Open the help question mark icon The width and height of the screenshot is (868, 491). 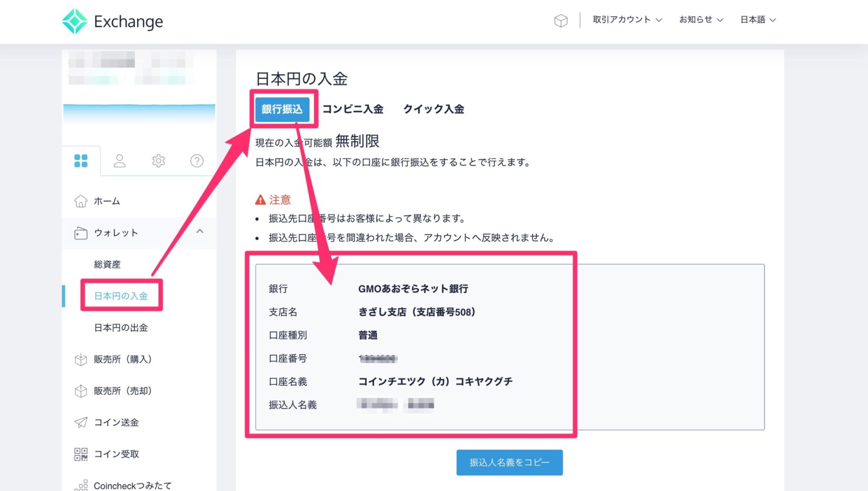197,161
